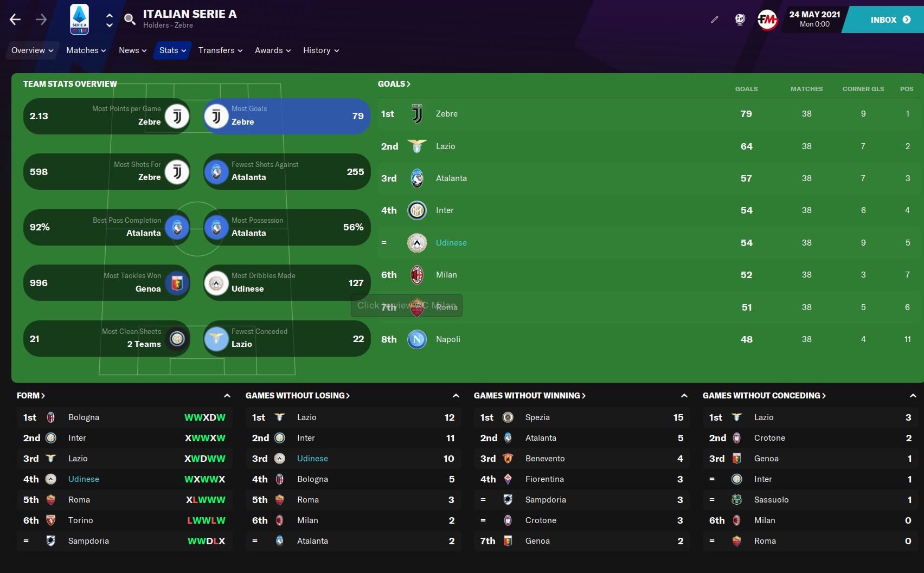This screenshot has height=573, width=924.
Task: Click the Napoli badge in goals table
Action: pos(417,339)
